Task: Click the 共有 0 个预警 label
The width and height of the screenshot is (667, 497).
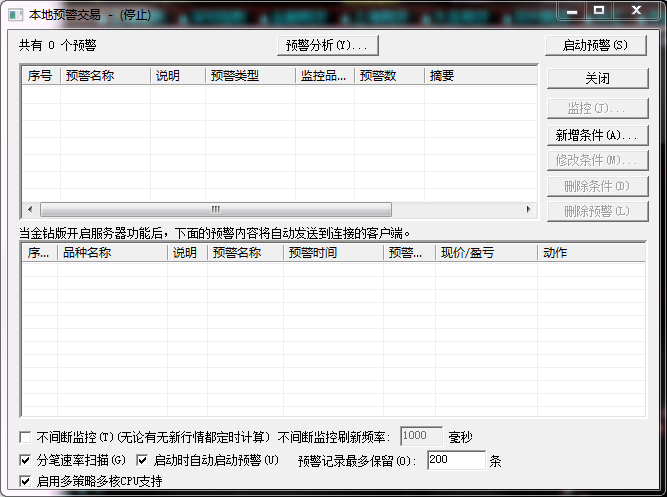Action: [57, 45]
